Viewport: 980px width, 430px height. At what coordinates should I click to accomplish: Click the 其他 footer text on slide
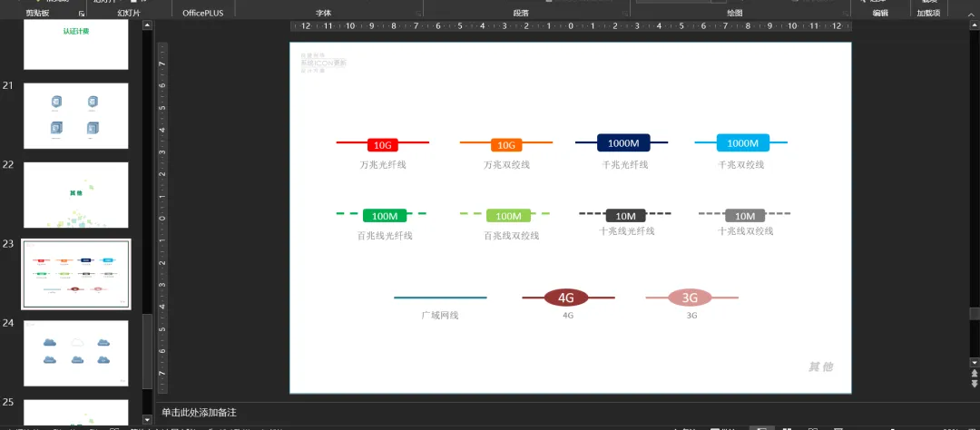point(820,366)
